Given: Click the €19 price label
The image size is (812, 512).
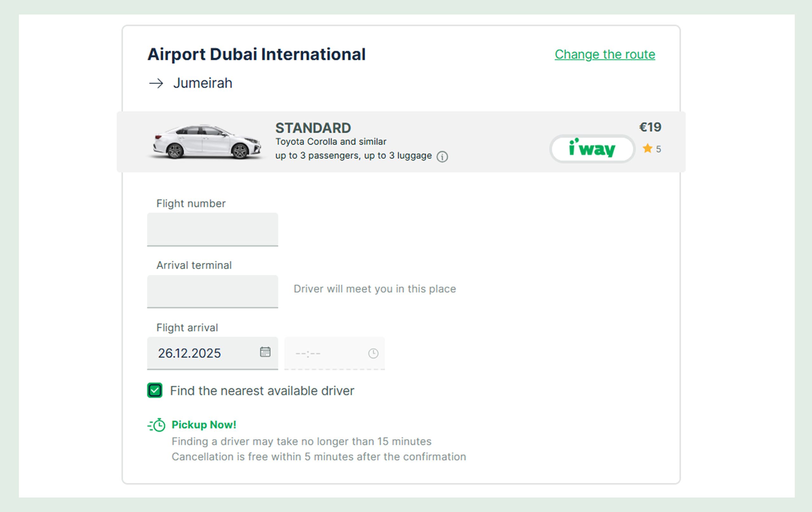Looking at the screenshot, I should (650, 127).
